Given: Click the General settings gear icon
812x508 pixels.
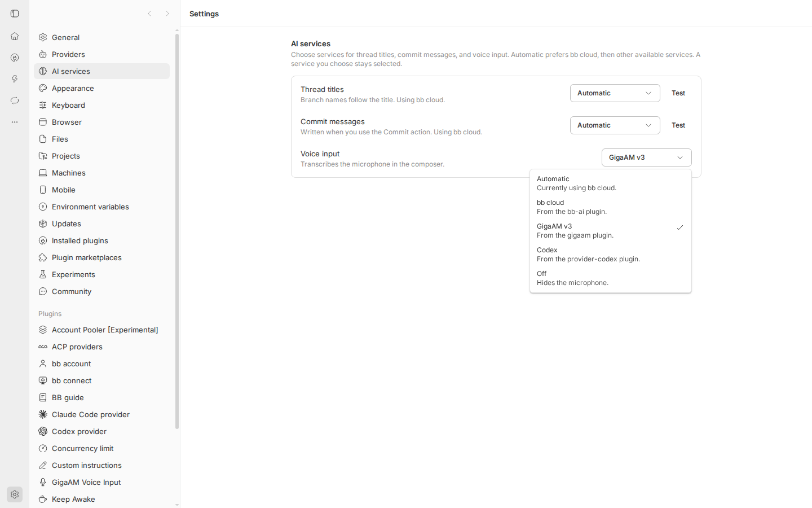Looking at the screenshot, I should click(x=43, y=37).
